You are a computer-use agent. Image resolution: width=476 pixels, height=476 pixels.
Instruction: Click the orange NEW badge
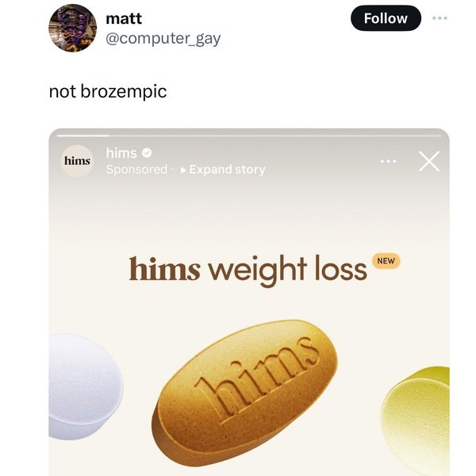(386, 261)
